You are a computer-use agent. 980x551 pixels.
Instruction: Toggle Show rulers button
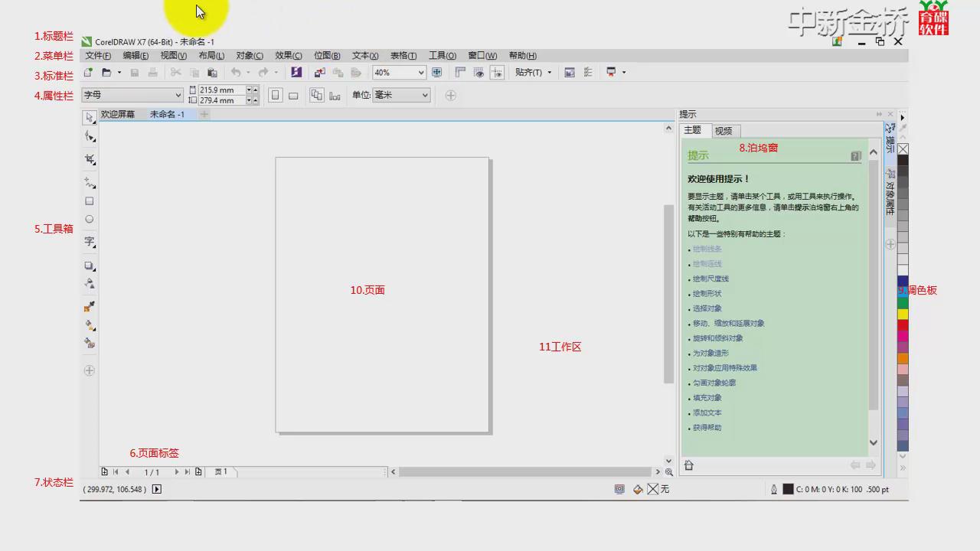pos(460,73)
